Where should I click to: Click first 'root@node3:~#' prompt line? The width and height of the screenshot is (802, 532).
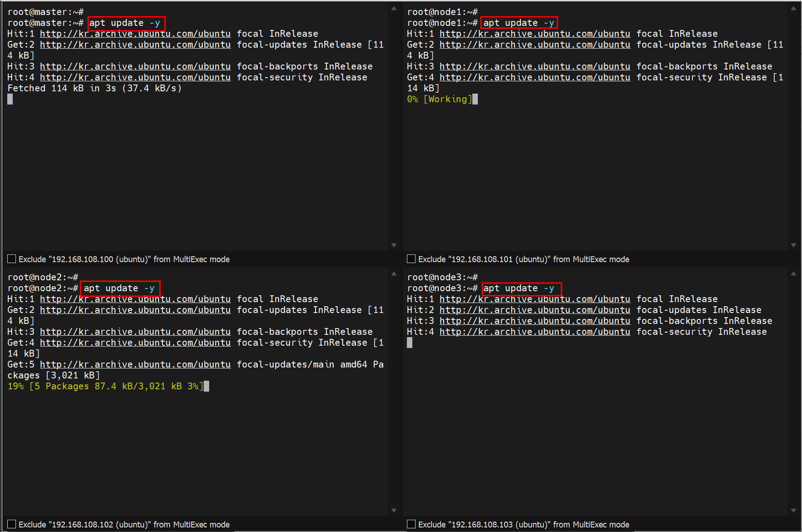tap(442, 277)
